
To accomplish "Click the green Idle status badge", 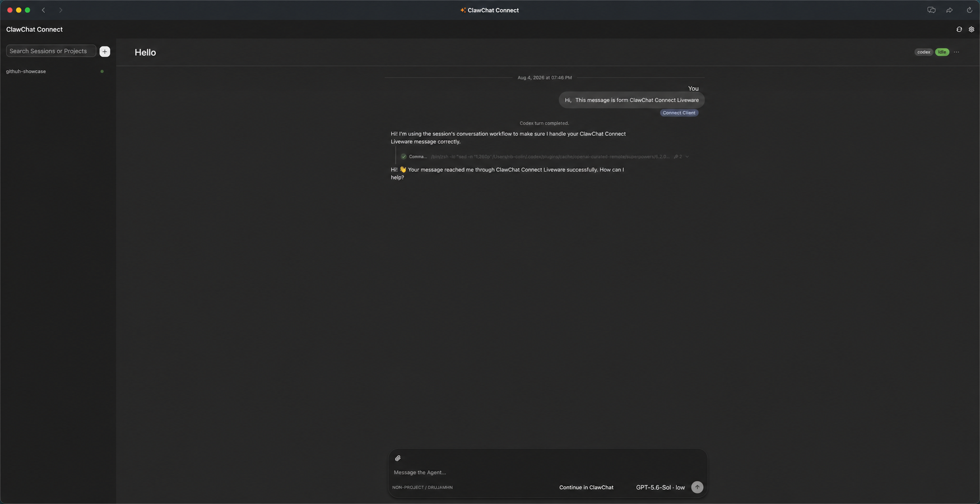I will click(942, 52).
